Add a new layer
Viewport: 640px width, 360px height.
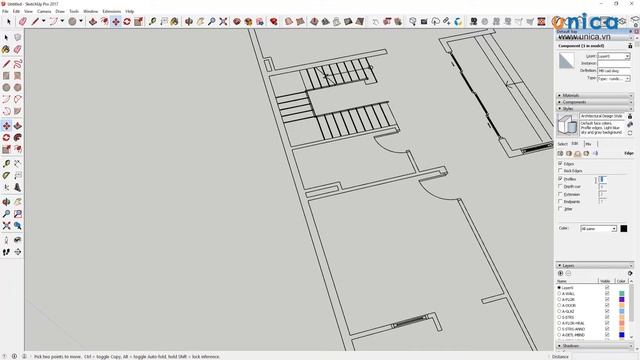pos(560,273)
